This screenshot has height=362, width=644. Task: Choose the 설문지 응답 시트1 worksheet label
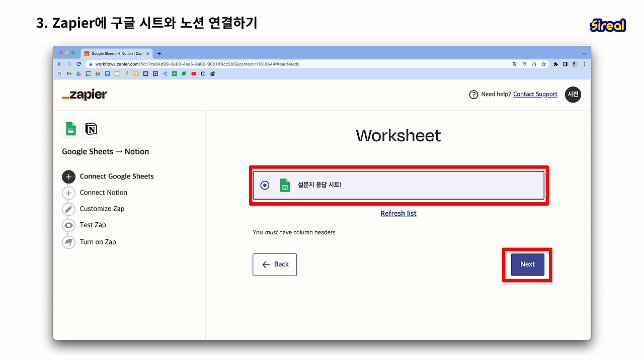[x=320, y=185]
